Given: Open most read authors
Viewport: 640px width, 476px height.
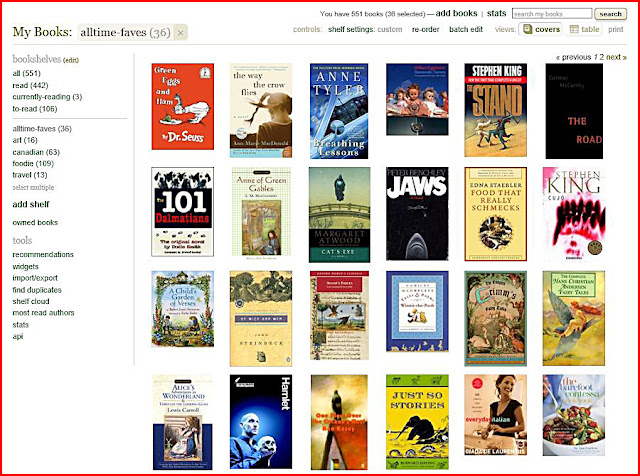Looking at the screenshot, I should (43, 313).
